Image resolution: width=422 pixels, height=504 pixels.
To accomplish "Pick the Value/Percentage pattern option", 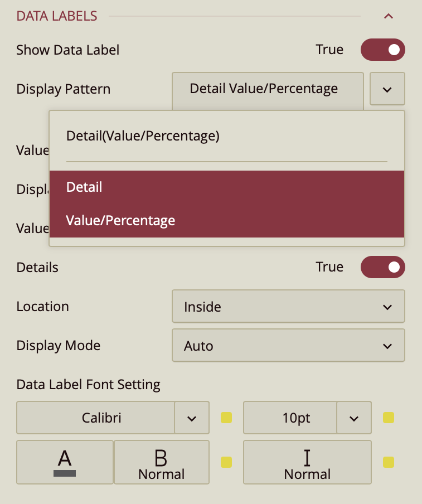I will point(120,221).
